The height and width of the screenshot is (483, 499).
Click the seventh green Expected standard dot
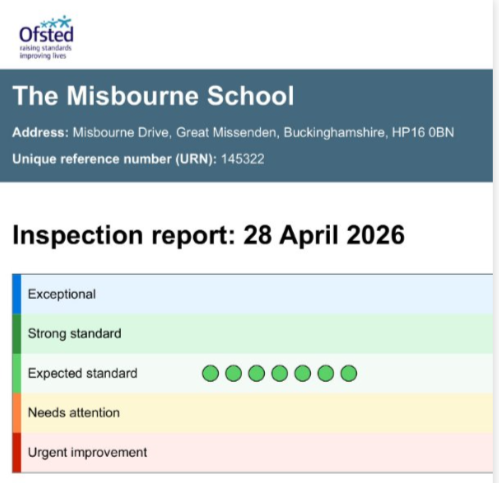(x=349, y=373)
